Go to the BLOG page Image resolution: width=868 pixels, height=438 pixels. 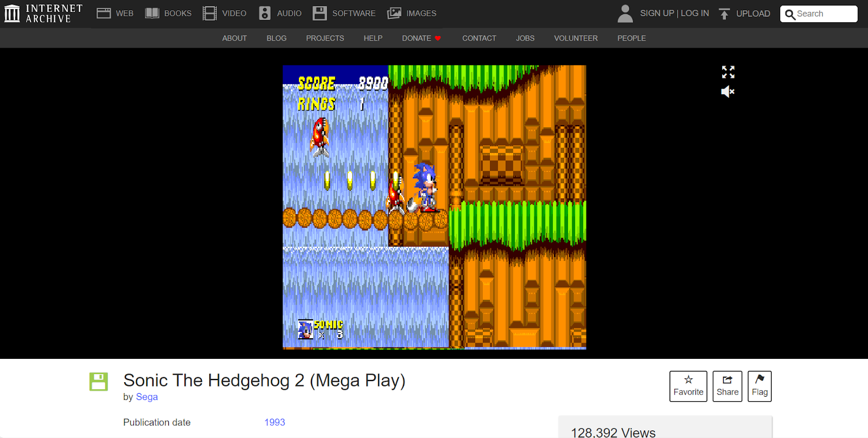[277, 38]
